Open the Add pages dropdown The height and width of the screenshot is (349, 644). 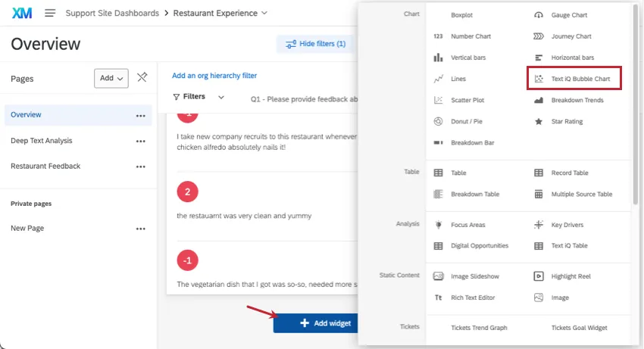[111, 78]
